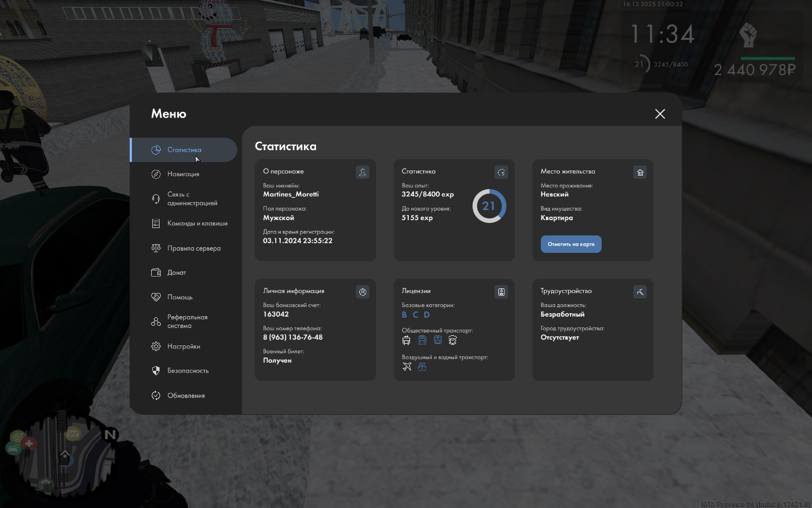The width and height of the screenshot is (812, 508).
Task: Click the shield icon beside Безопасность
Action: point(156,371)
